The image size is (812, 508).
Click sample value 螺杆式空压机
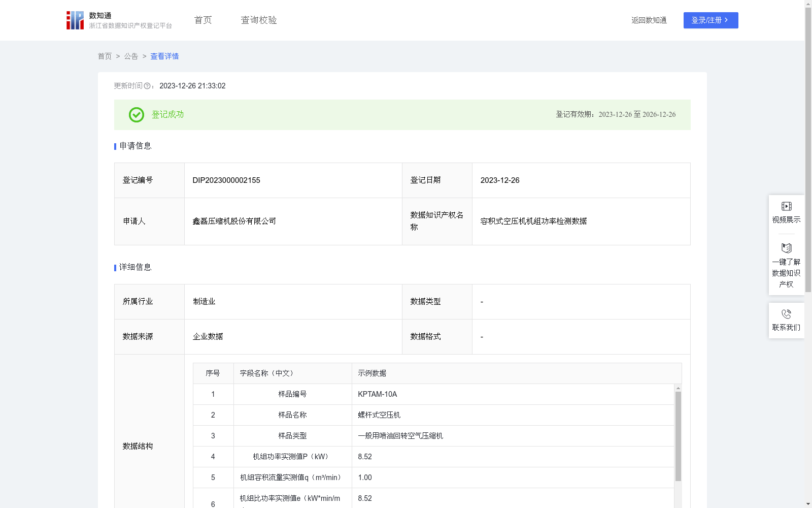tap(379, 415)
